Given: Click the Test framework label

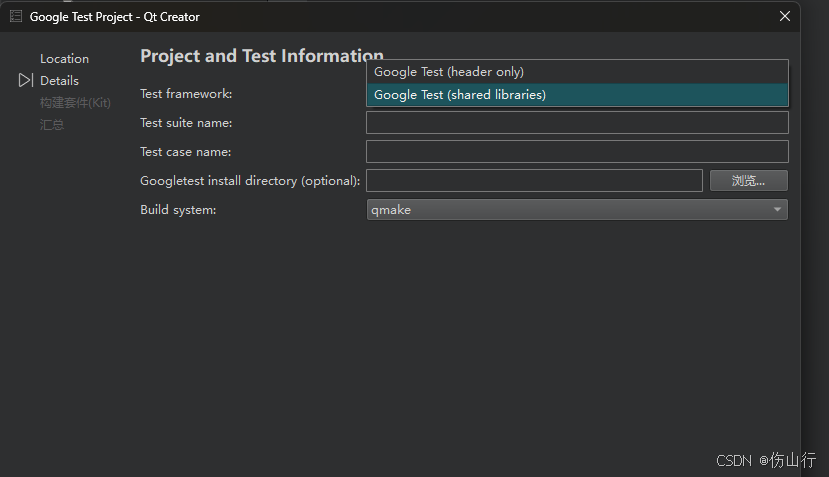Looking at the screenshot, I should (x=186, y=94).
